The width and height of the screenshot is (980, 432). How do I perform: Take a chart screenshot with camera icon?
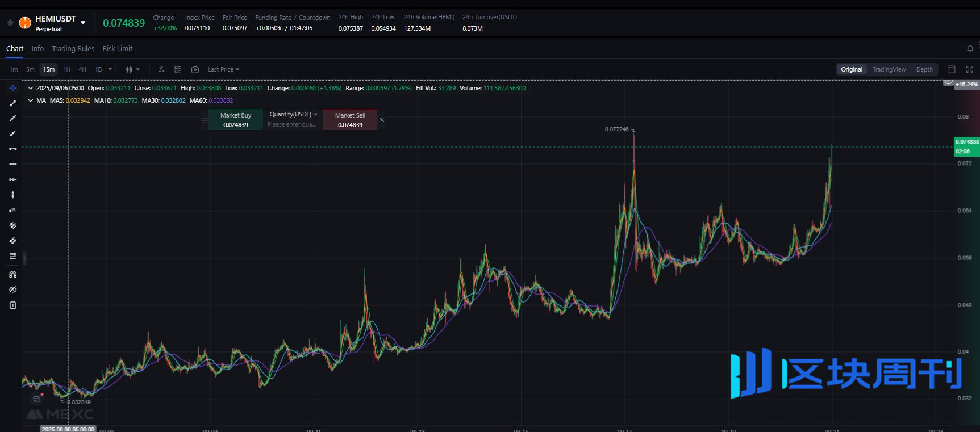tap(195, 69)
